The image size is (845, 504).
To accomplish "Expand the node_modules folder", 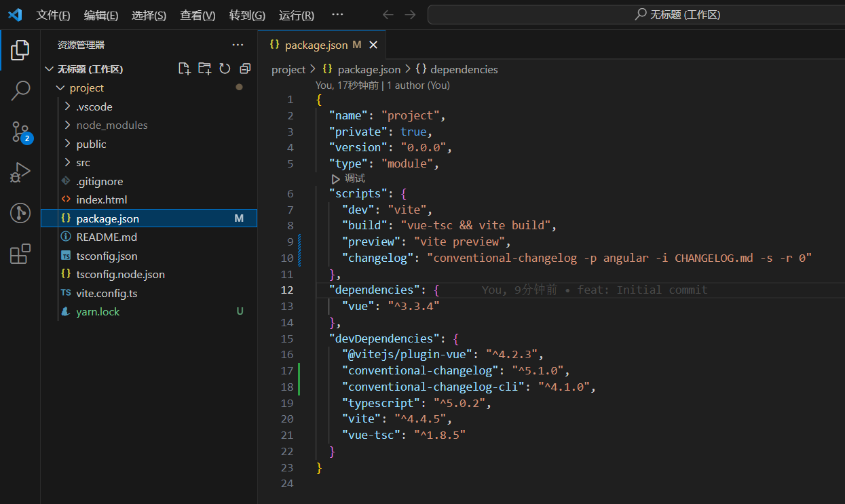I will coord(67,125).
